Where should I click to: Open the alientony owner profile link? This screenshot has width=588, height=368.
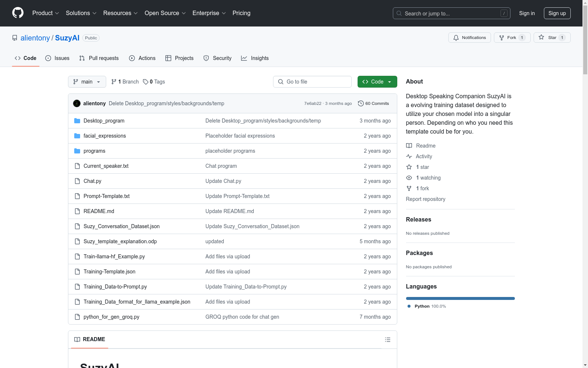click(x=35, y=38)
